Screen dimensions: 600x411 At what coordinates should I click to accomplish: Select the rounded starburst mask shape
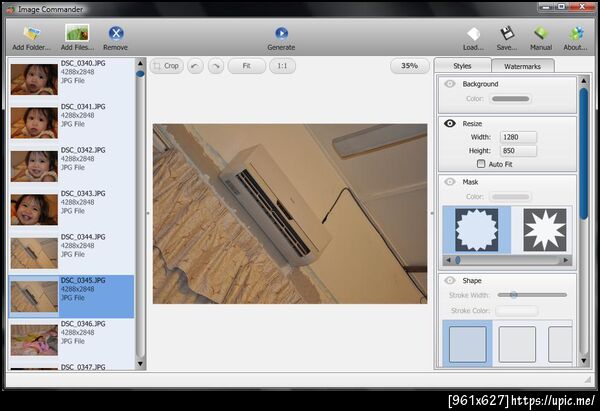click(477, 230)
